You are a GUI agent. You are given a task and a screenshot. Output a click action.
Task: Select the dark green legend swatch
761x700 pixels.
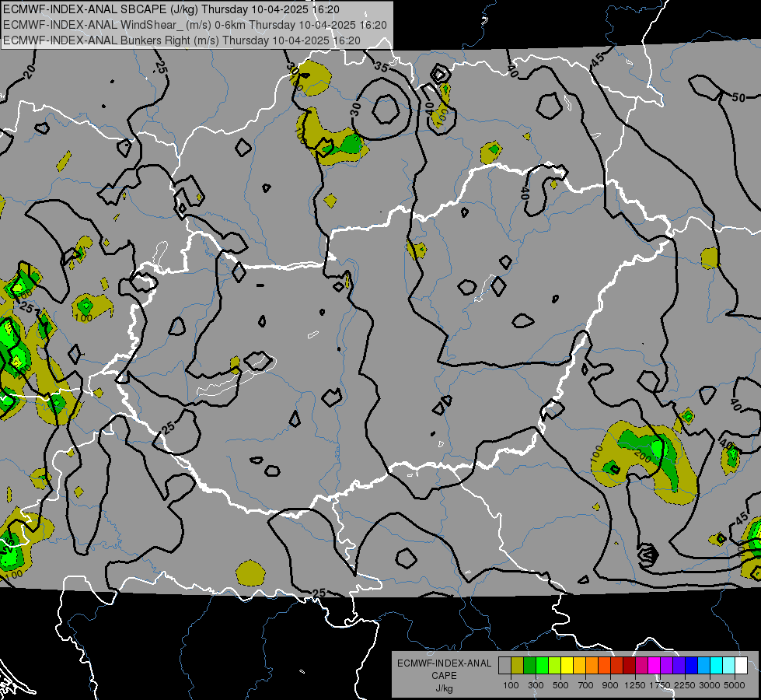click(529, 665)
